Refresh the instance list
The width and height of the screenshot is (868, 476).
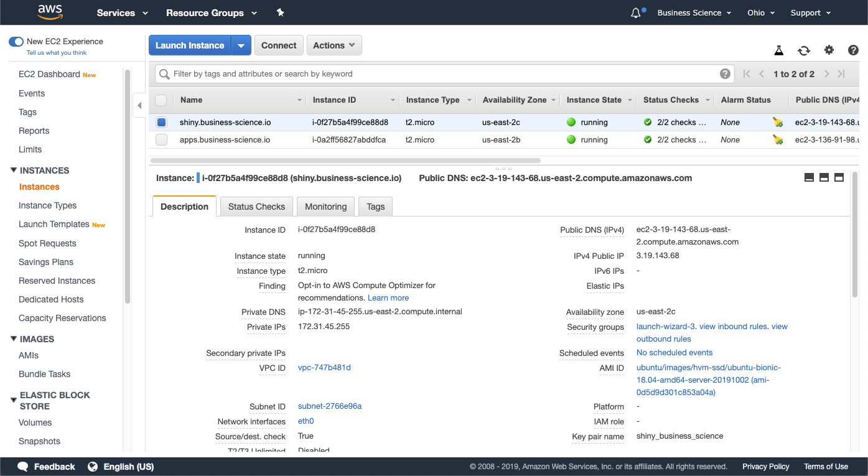pos(804,50)
